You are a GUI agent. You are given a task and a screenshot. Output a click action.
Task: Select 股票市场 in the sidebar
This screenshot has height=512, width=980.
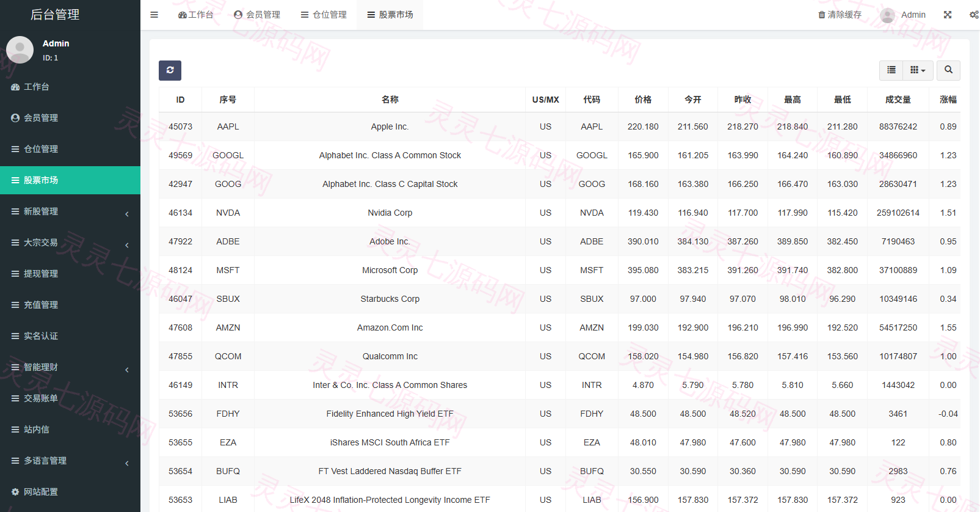click(70, 180)
